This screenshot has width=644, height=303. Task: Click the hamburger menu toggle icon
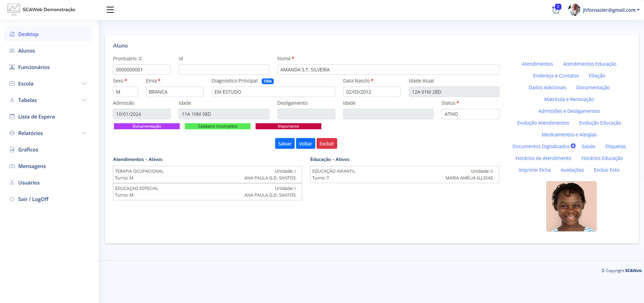[x=110, y=10]
